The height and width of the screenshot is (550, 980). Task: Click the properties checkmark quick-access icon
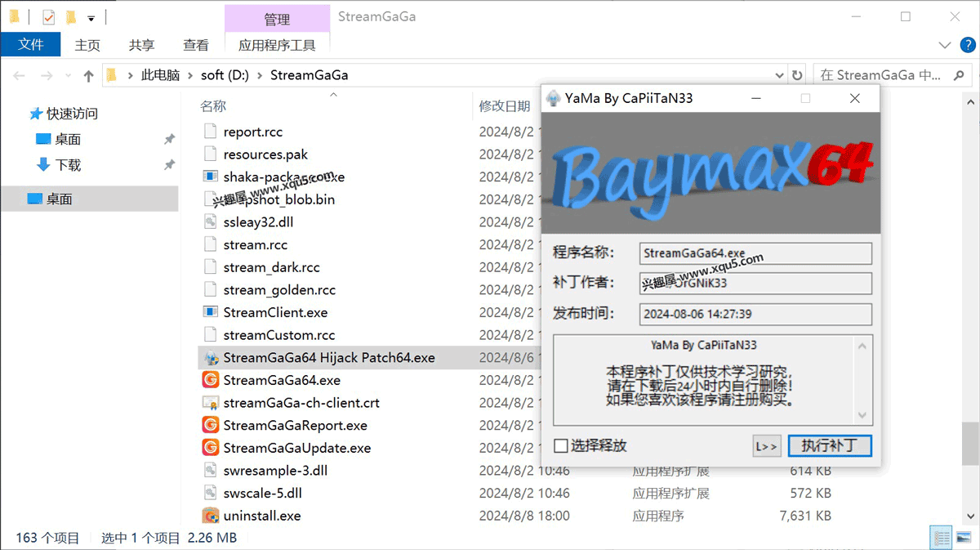(x=48, y=16)
